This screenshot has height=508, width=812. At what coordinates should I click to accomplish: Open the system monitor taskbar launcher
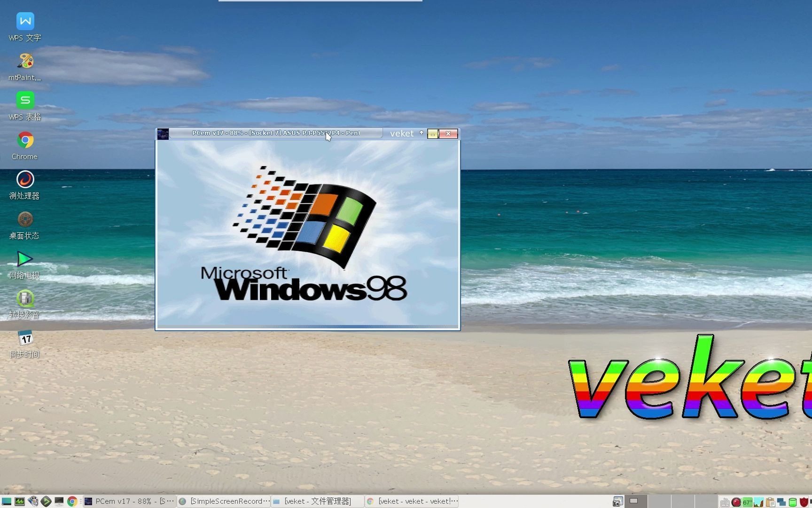(x=20, y=501)
